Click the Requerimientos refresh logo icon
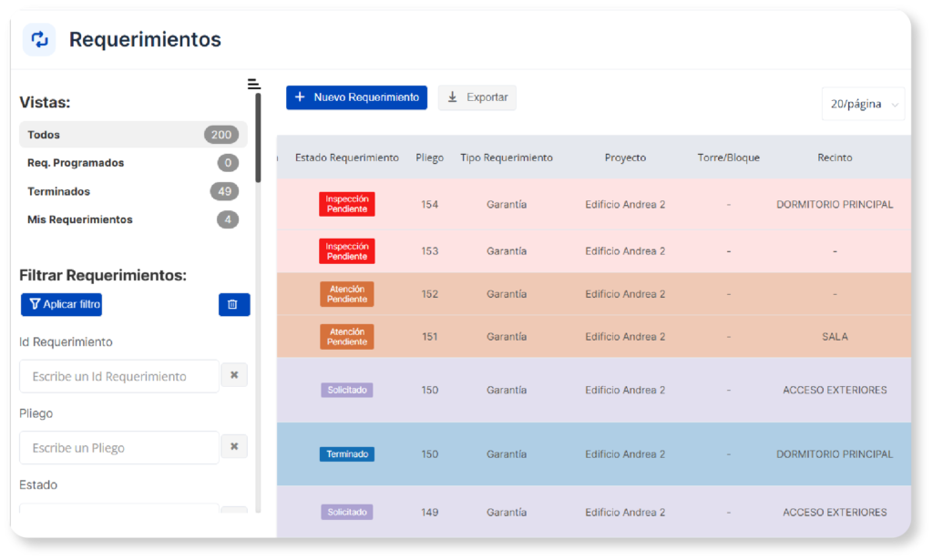This screenshot has width=933, height=560. (39, 40)
